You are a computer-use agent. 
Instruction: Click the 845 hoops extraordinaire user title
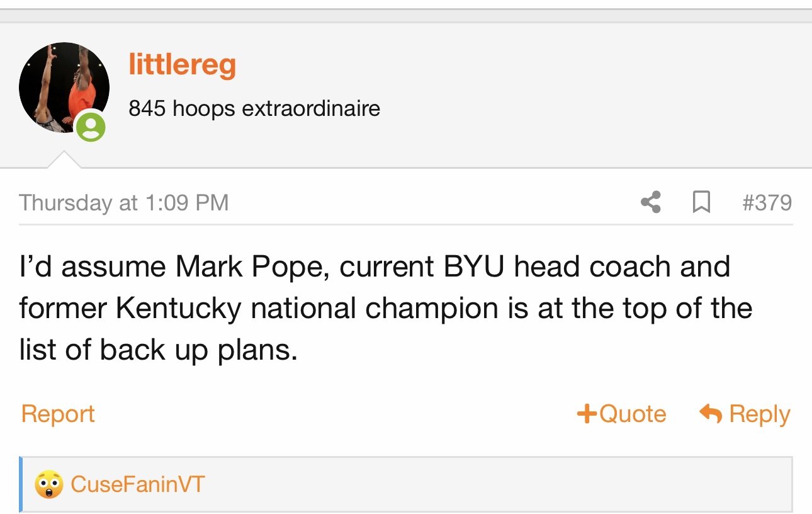click(x=254, y=108)
